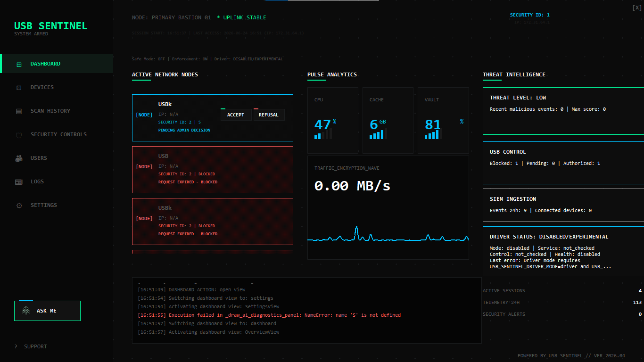Select the blocked USB node card
Viewport: 644px width, 362px height.
tap(213, 170)
